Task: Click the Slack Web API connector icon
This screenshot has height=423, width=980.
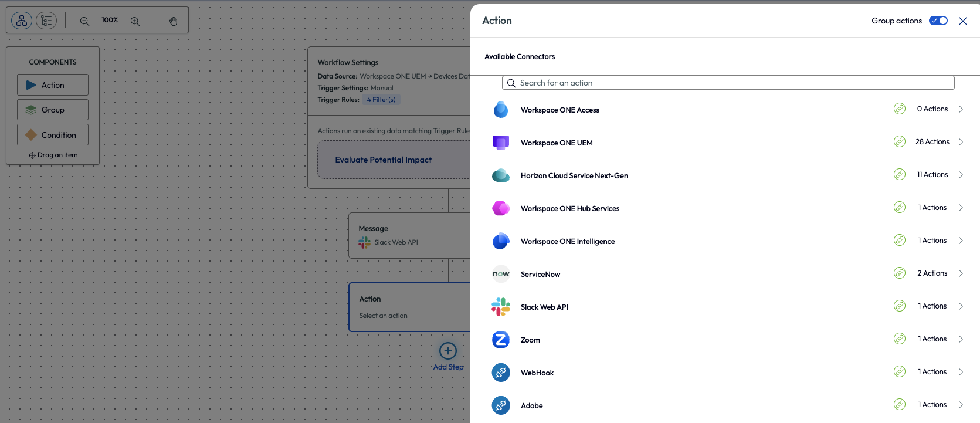Action: 501,307
